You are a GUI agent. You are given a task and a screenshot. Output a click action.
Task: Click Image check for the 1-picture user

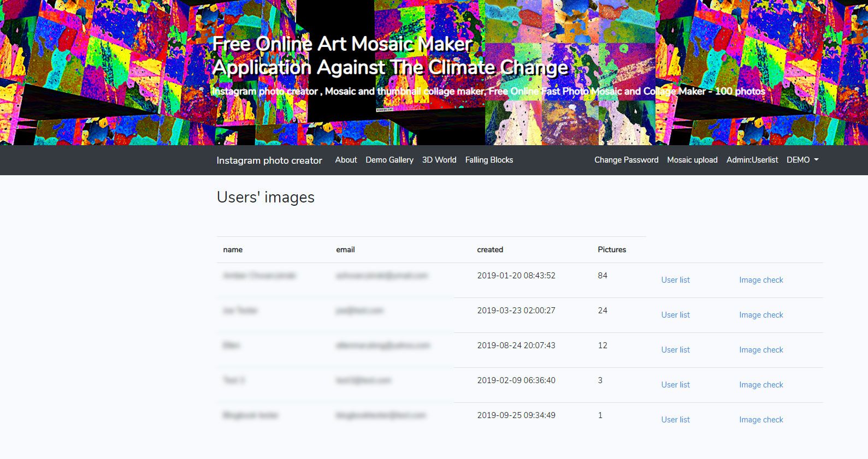pos(761,420)
